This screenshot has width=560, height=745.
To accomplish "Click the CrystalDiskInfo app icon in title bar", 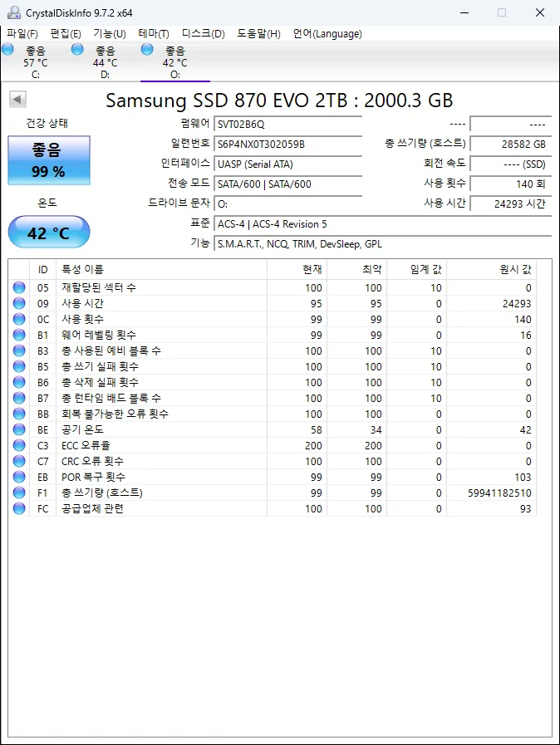I will 14,12.
